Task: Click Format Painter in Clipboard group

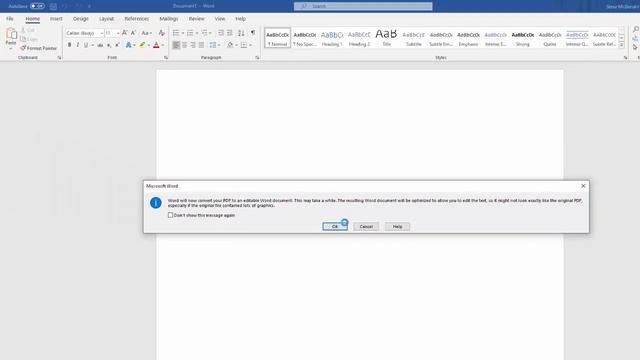Action: 38,48
